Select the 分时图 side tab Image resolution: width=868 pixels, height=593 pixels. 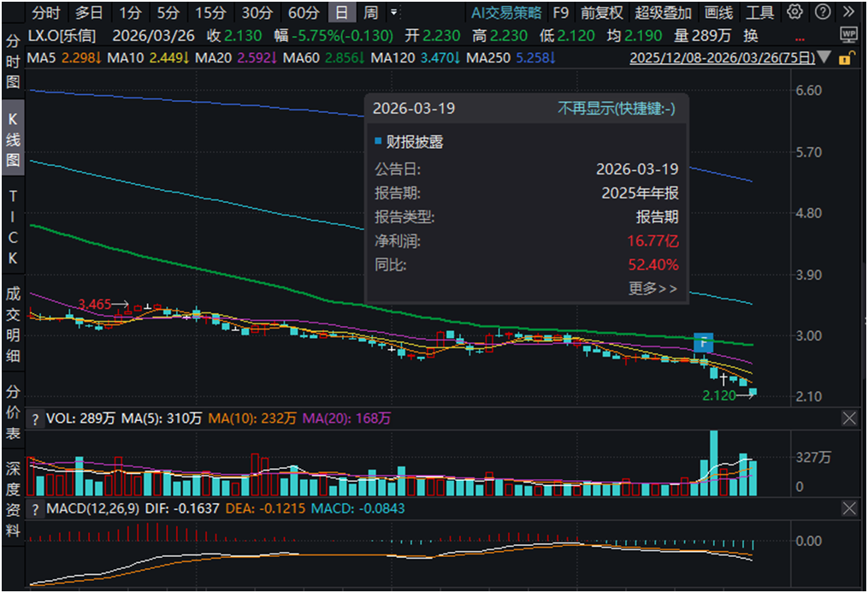point(13,63)
